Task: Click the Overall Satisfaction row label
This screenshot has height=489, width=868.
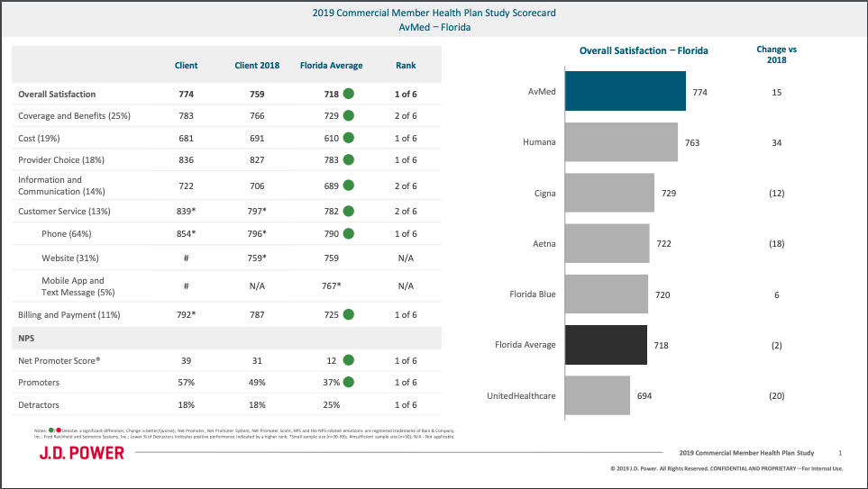Action: 57,94
